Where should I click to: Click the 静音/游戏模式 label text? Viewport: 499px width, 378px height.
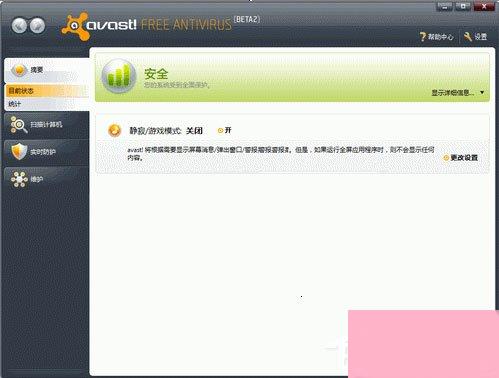(x=155, y=131)
